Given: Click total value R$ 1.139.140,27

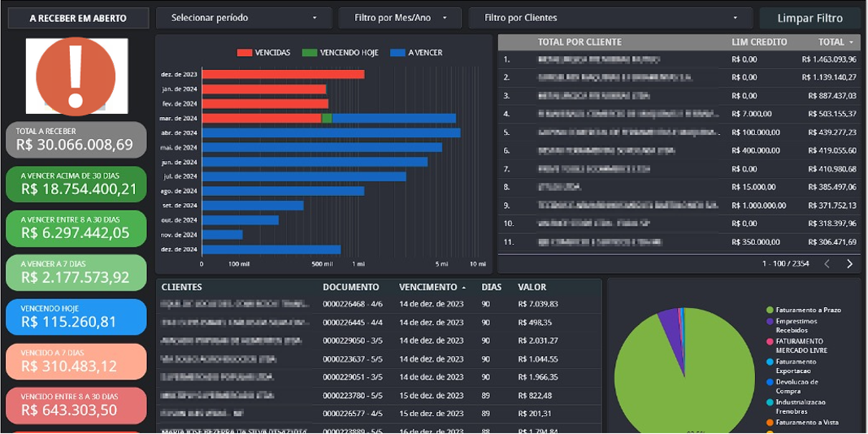Looking at the screenshot, I should pos(829,77).
